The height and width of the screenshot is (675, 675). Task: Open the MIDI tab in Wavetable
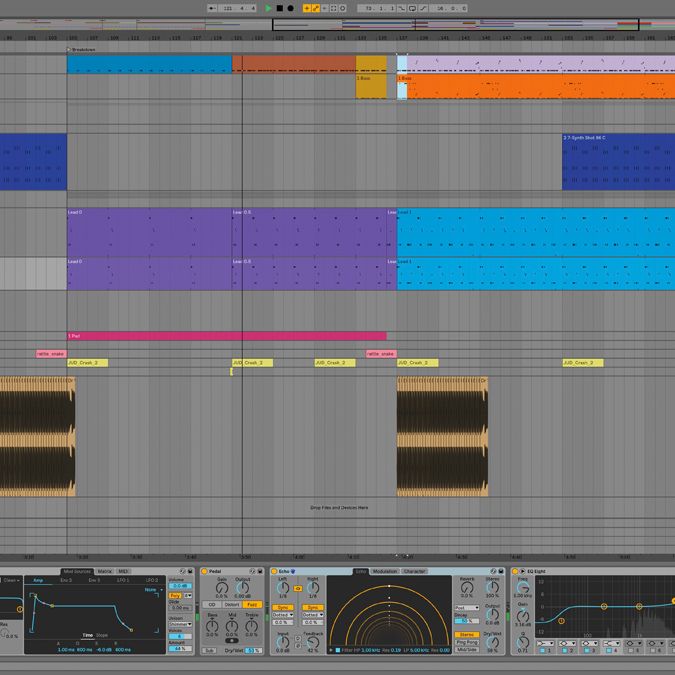pyautogui.click(x=124, y=571)
